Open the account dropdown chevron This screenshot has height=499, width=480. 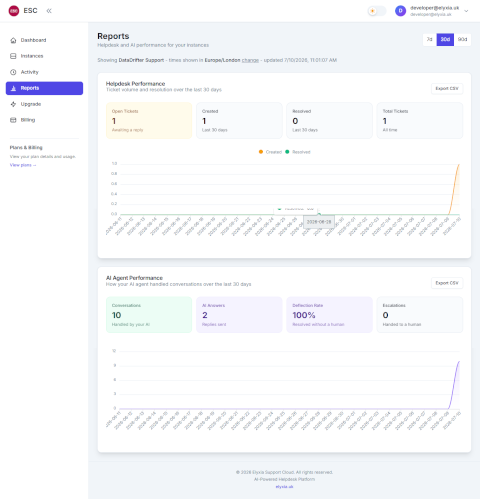tap(466, 11)
